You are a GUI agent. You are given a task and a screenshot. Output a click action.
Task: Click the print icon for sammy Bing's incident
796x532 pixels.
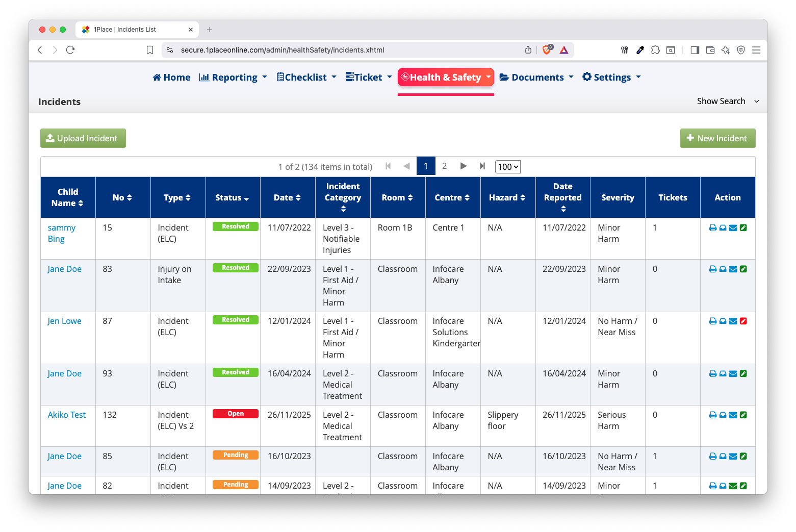[712, 228]
